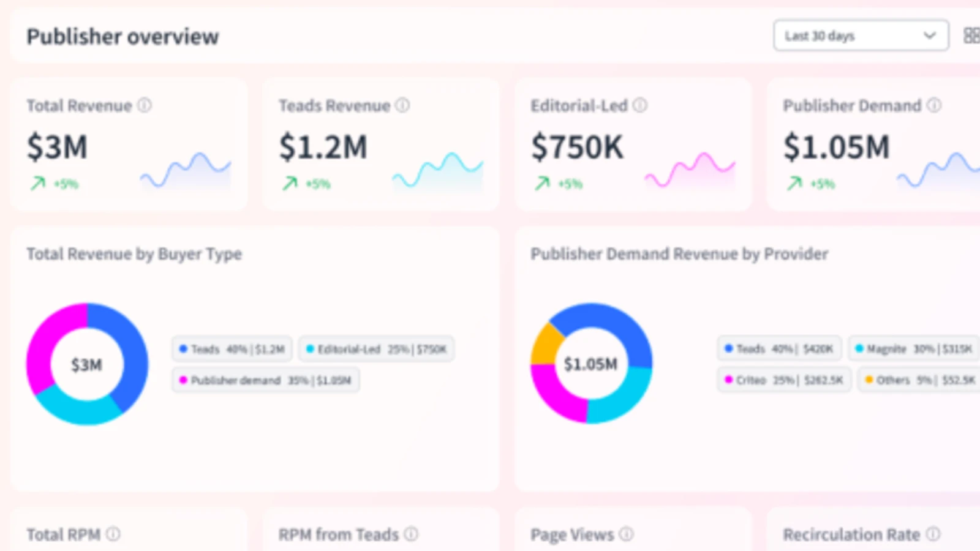Click the Teads Revenue sparkline chart
Image resolution: width=980 pixels, height=551 pixels.
coord(437,171)
